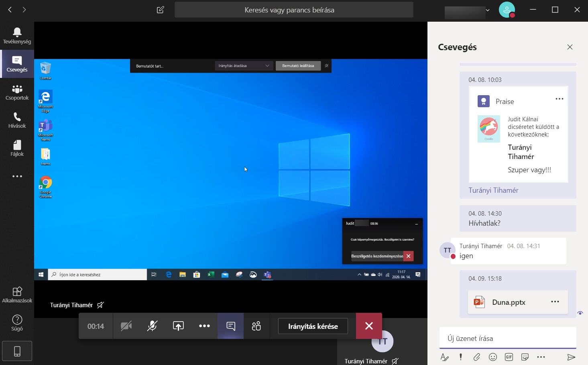Viewport: 588px width, 365px height.
Task: Expand options for Duna.pptx attachment
Action: [555, 302]
